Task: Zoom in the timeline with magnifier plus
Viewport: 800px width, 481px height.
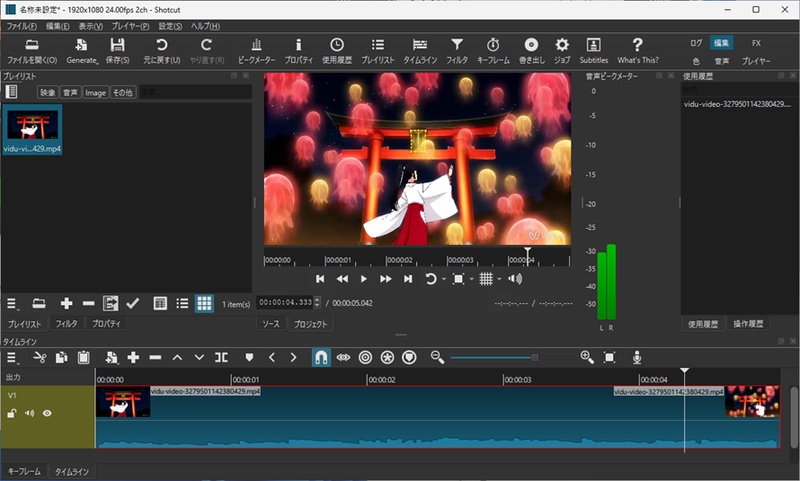Action: click(587, 358)
